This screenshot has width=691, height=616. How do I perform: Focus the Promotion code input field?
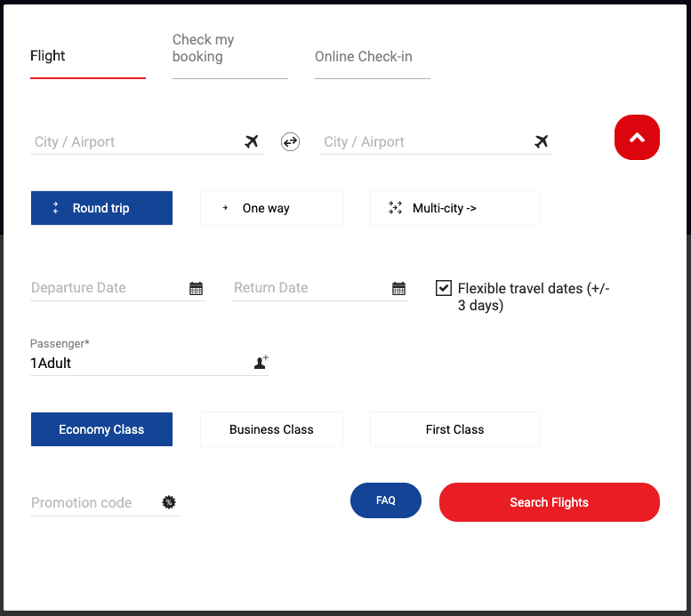tap(93, 503)
